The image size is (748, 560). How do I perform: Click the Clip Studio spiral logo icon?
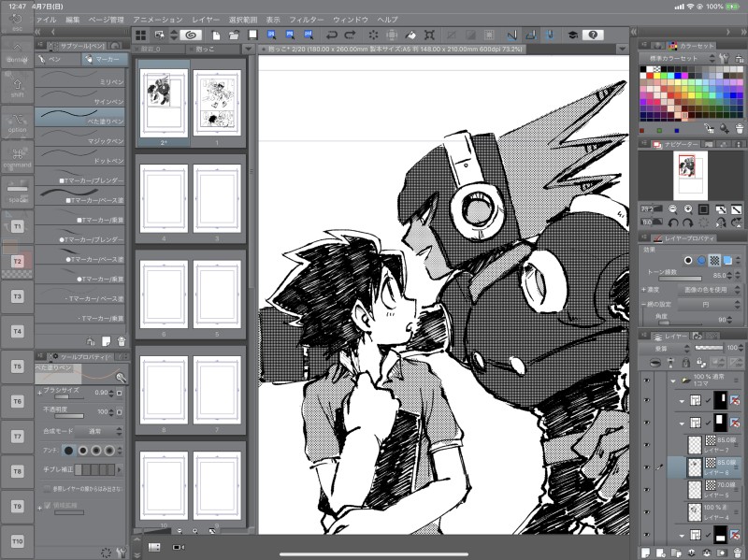point(190,35)
